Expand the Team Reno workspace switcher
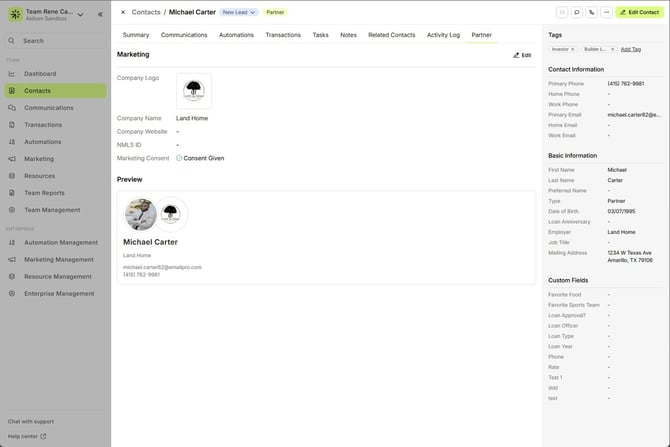Screen dimensions: 670x447 click(x=80, y=14)
